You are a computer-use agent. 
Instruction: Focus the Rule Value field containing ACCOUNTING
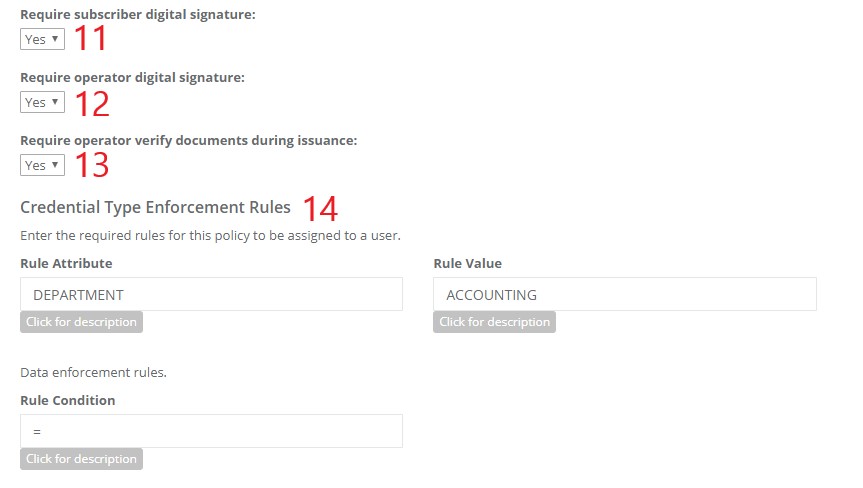coord(624,295)
